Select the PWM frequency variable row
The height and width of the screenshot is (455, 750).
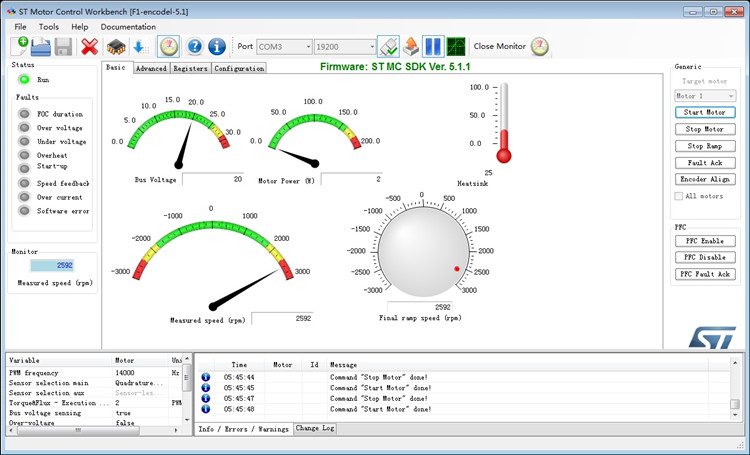(x=95, y=373)
